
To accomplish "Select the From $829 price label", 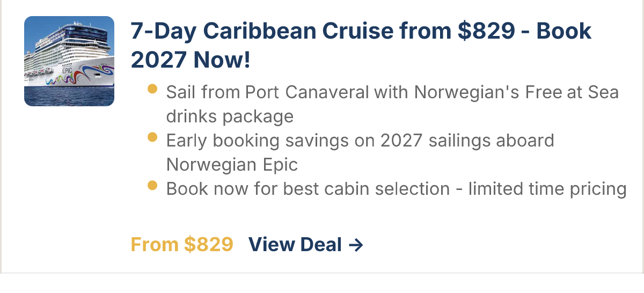I will [182, 245].
